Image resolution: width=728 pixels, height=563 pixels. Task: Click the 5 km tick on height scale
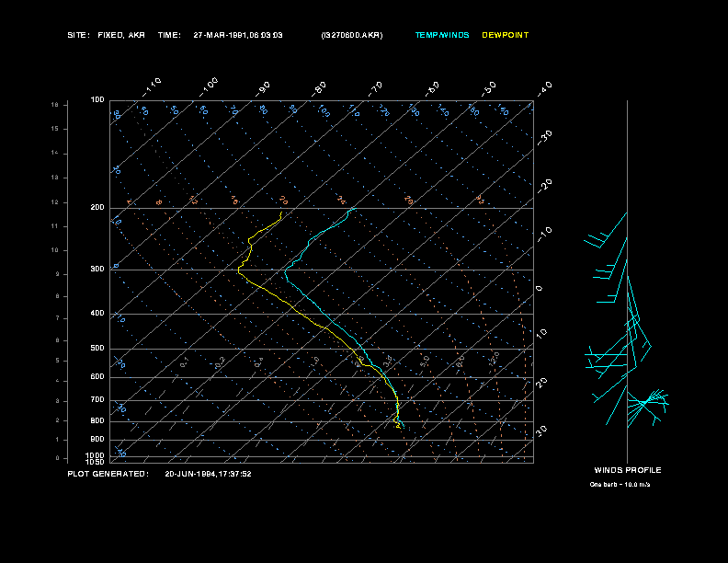[x=58, y=361]
